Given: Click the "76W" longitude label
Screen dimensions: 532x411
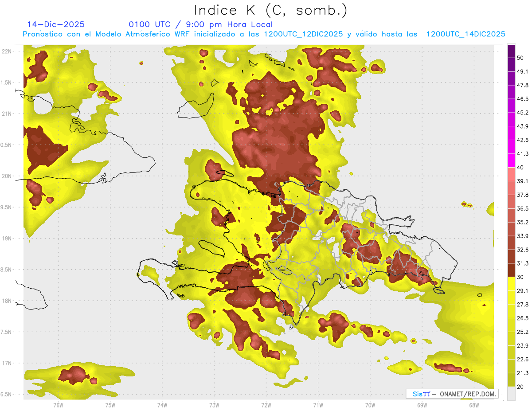Looking at the screenshot, I should 58,405.
